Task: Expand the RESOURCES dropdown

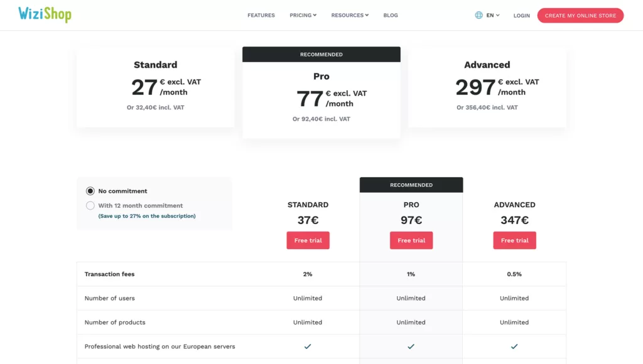Action: pos(350,15)
